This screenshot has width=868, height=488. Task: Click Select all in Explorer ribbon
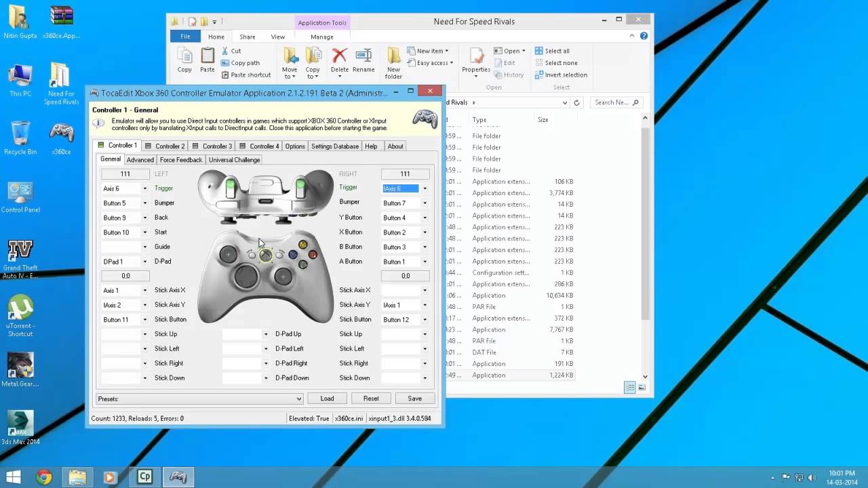pos(552,51)
